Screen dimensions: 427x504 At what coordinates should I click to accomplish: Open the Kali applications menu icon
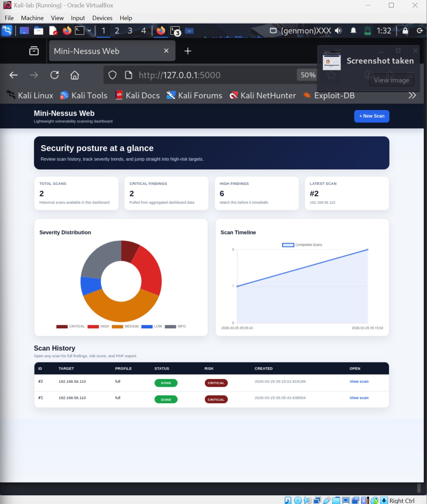coord(7,30)
